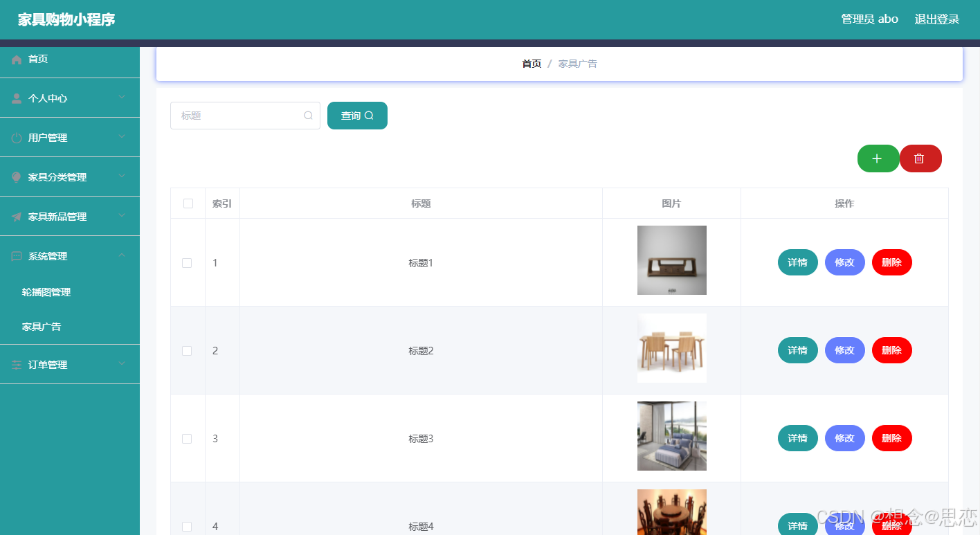980x535 pixels.
Task: Click the 标题 column header
Action: click(x=421, y=203)
